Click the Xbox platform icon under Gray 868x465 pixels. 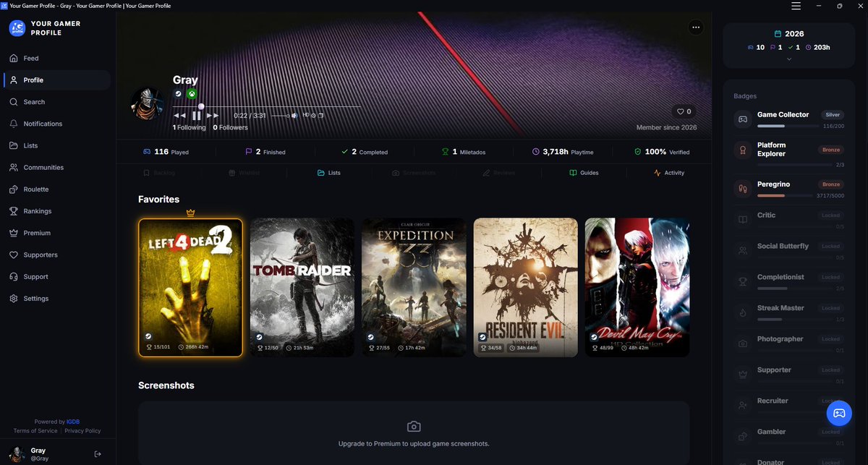(192, 94)
